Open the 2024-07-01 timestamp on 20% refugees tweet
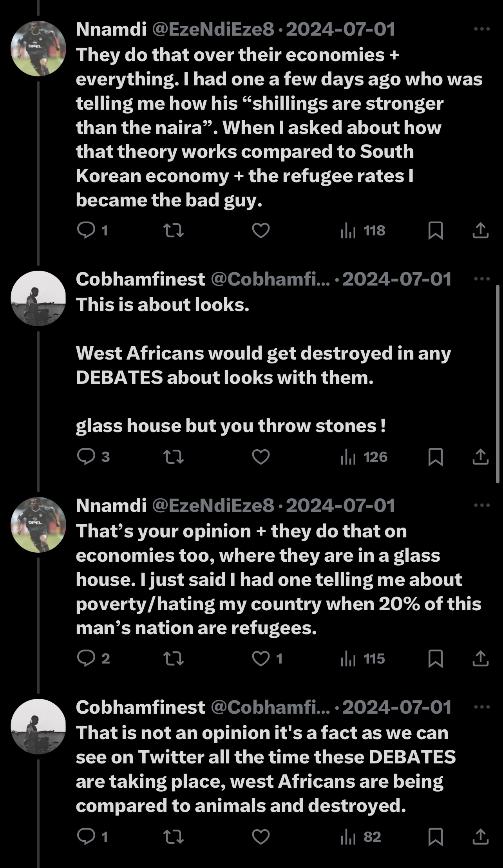 (340, 506)
